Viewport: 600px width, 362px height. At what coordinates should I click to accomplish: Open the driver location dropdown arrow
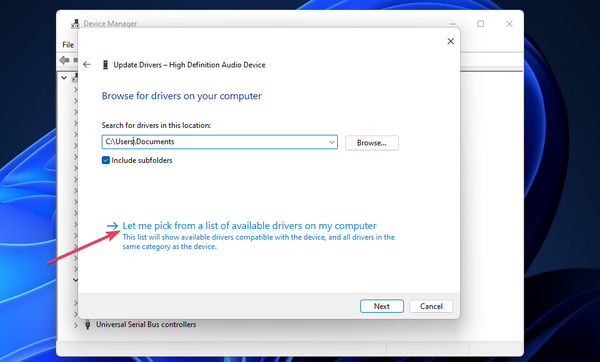[332, 142]
